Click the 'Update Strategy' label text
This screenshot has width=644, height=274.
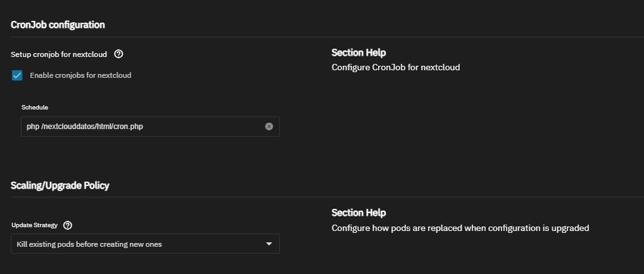tap(34, 225)
